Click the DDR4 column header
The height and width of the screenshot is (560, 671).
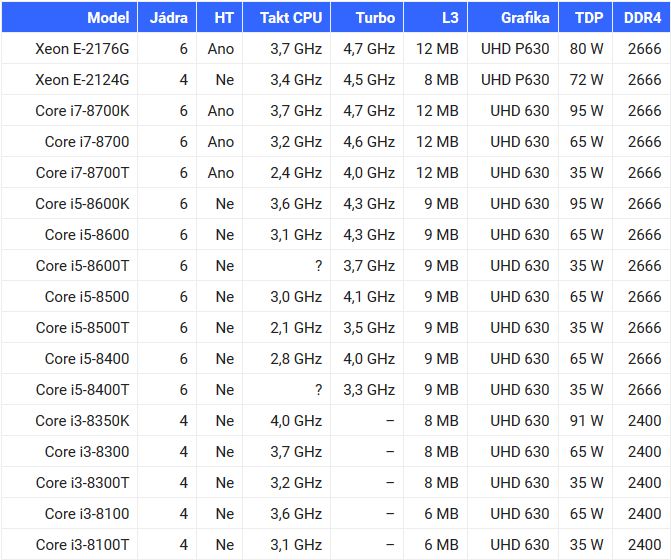point(641,17)
